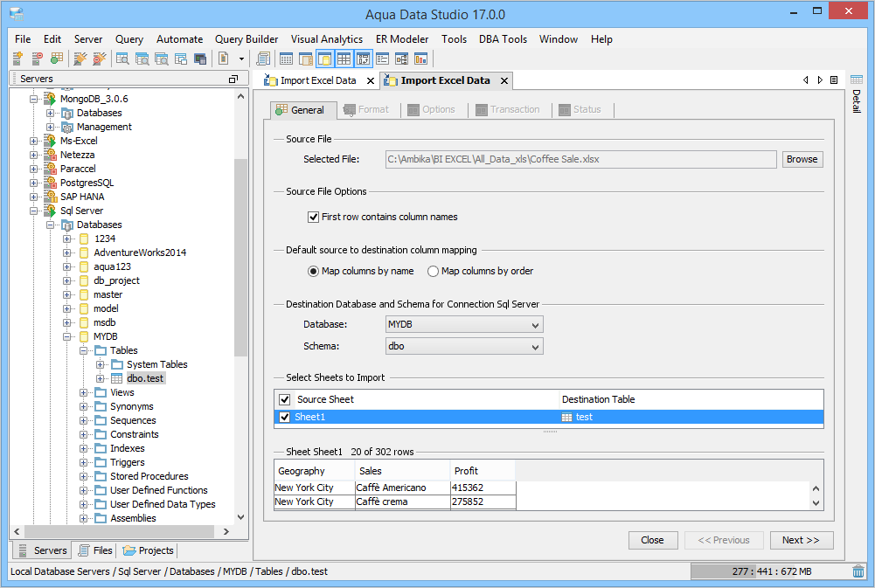Viewport: 875px width, 588px height.
Task: Open the ER Modeler menu
Action: 402,39
